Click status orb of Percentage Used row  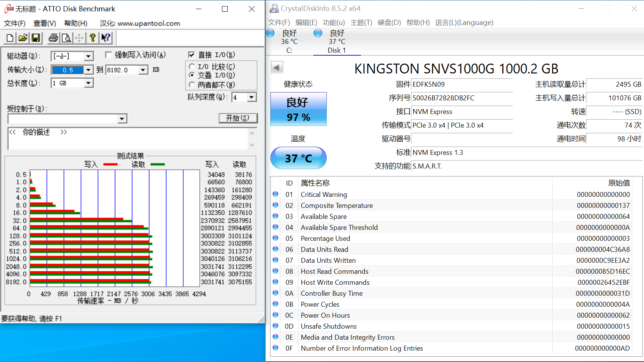[x=275, y=238]
